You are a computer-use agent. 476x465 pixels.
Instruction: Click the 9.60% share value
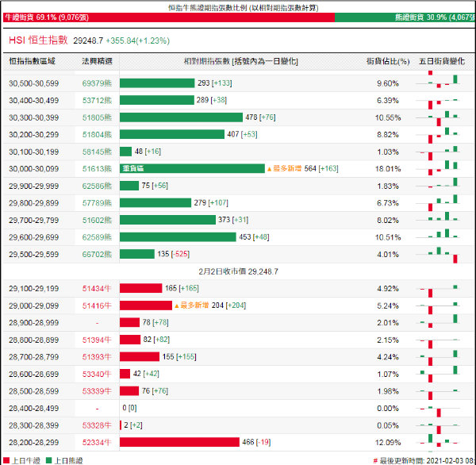388,83
